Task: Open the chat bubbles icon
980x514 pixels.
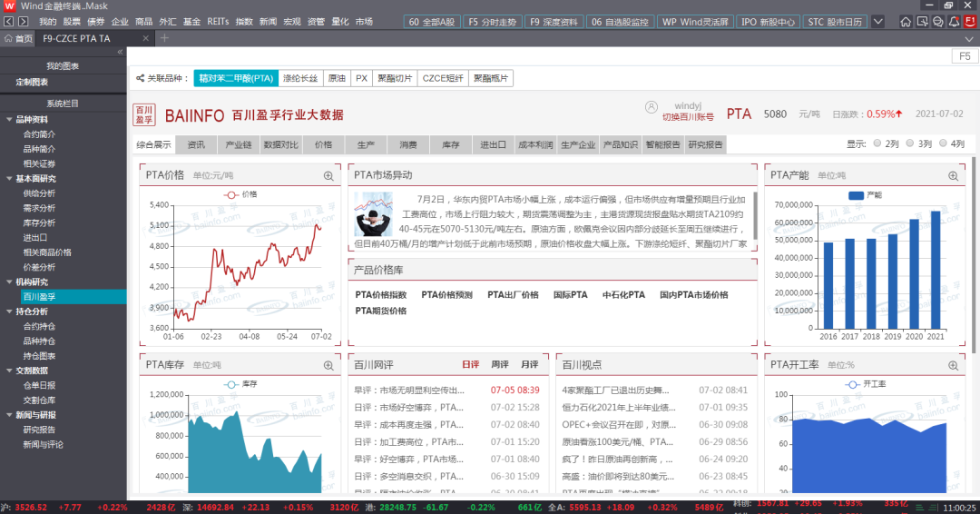Action: (938, 21)
